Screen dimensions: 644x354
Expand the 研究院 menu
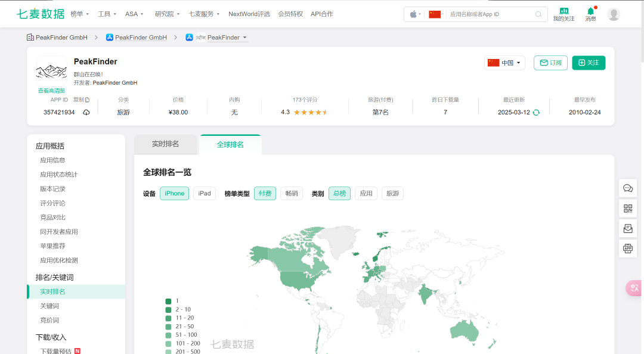point(167,14)
